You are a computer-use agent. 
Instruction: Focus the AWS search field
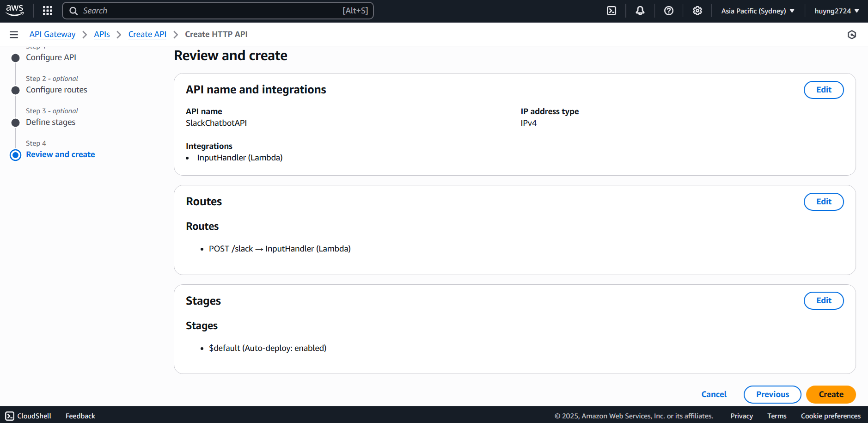point(218,11)
